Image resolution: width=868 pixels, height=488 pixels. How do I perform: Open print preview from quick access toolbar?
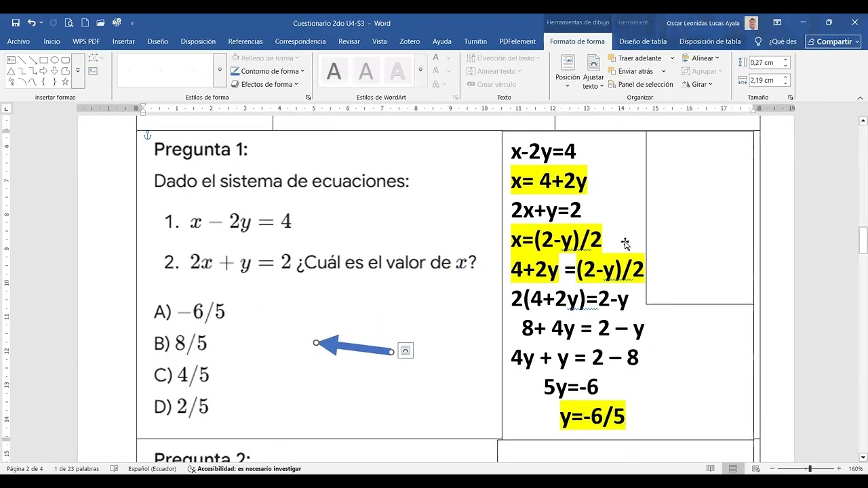coord(69,22)
